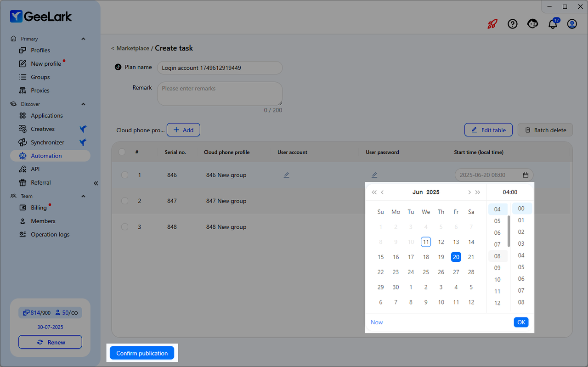Click the year 2025 in calendar header

tap(433, 192)
